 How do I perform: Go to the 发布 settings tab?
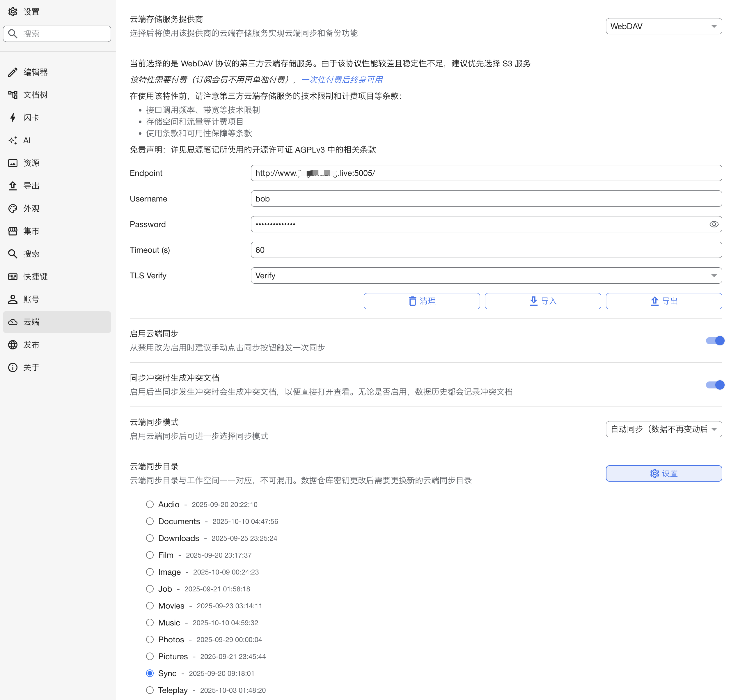pos(31,344)
